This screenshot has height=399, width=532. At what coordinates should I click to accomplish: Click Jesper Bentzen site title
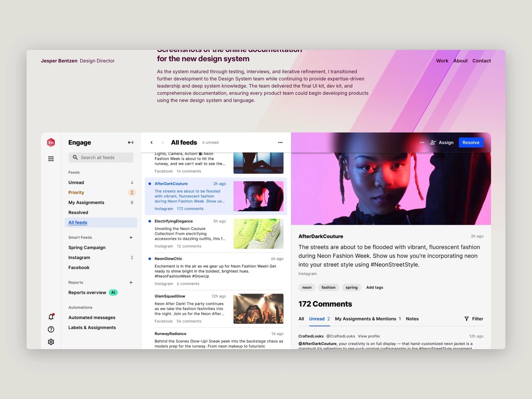(59, 61)
